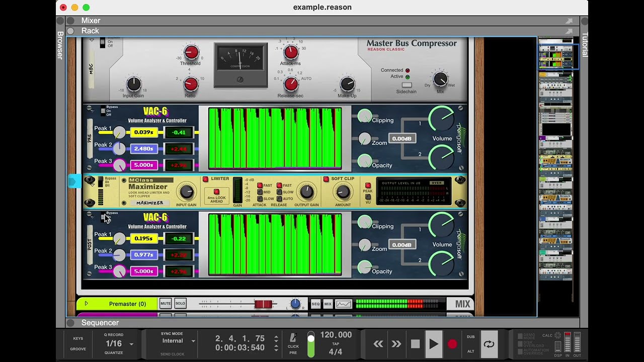Image resolution: width=644 pixels, height=362 pixels.
Task: Toggle the 4ms LOOK AHEAD button
Action: coord(217,192)
